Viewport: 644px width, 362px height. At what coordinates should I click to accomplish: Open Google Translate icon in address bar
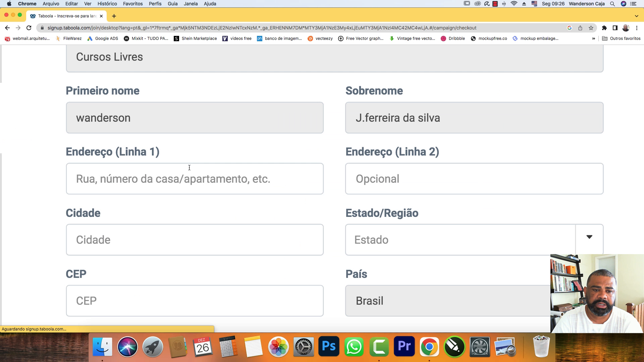tap(569, 28)
